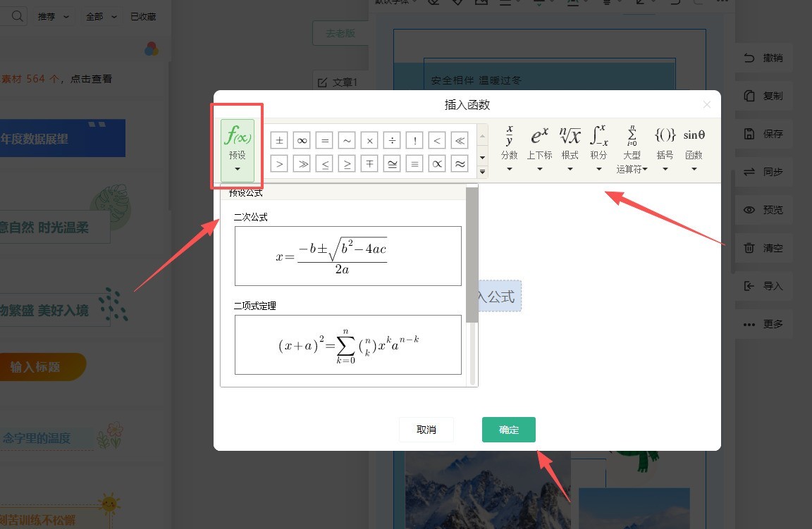Click the search magnifier icon
This screenshot has height=529, width=812.
click(x=17, y=16)
